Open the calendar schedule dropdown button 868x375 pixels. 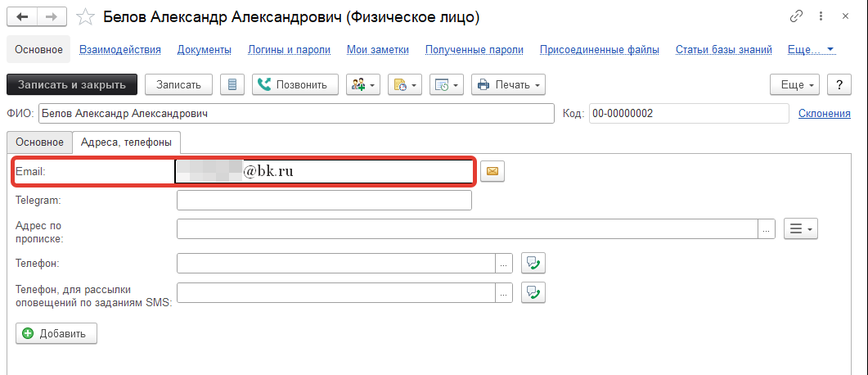point(446,85)
